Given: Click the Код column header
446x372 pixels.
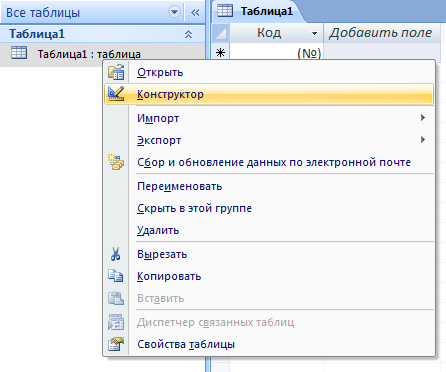Looking at the screenshot, I should 276,33.
